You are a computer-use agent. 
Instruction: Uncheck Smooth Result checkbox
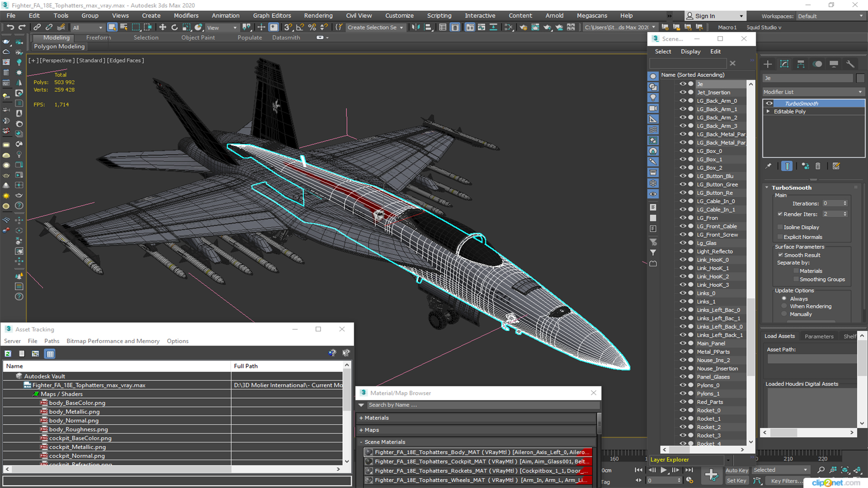pyautogui.click(x=780, y=255)
